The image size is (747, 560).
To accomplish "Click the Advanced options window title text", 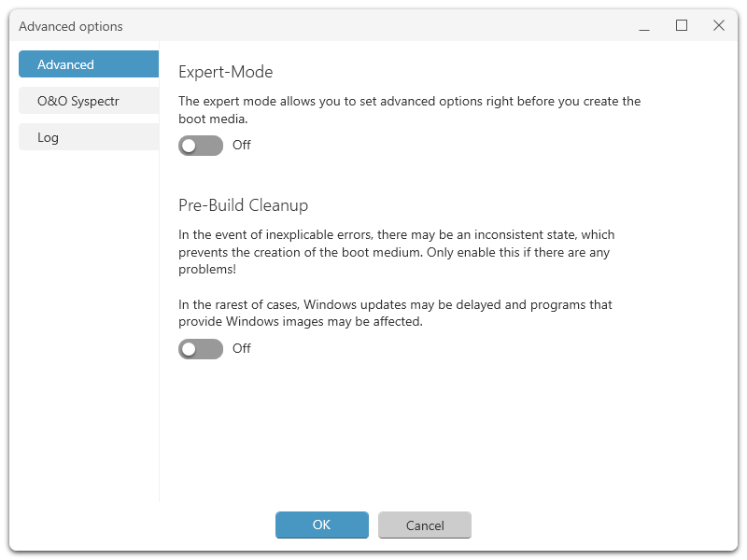I will click(x=71, y=26).
